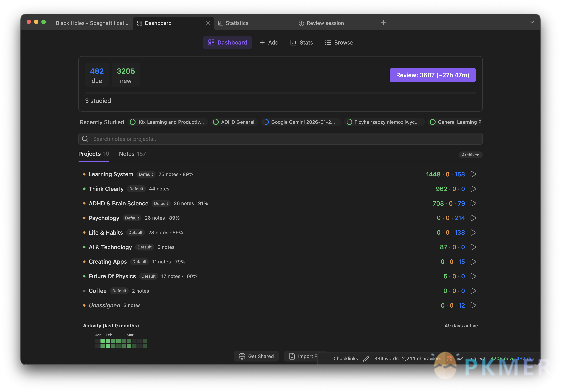The height and width of the screenshot is (392, 561).
Task: Play the Creating Apps review
Action: point(473,262)
